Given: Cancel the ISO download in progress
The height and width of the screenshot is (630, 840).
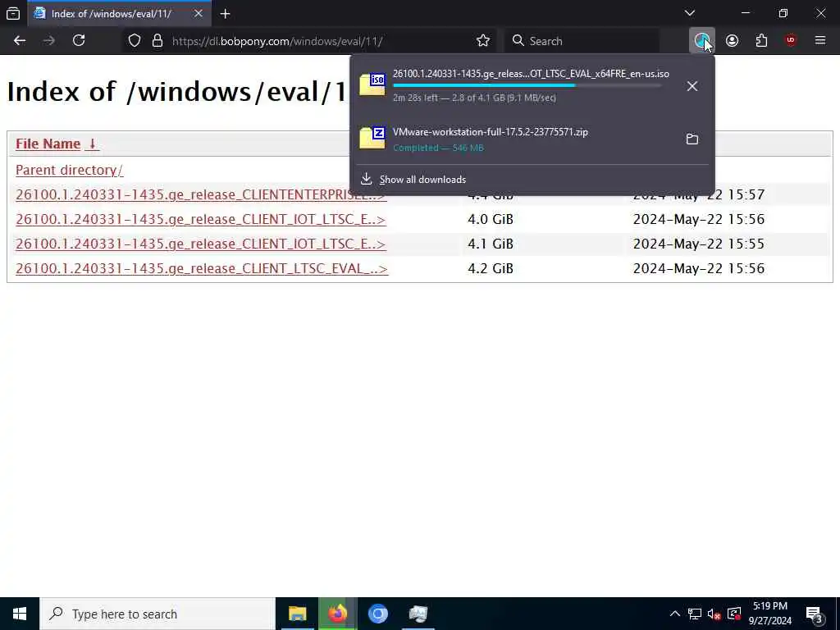Looking at the screenshot, I should [x=692, y=85].
